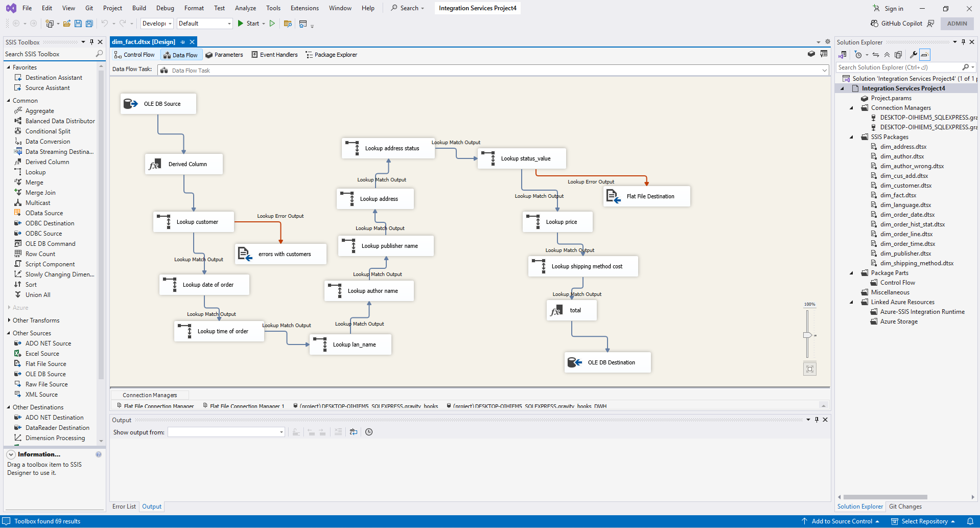This screenshot has width=980, height=528.
Task: Select the total derived column component
Action: (x=572, y=310)
